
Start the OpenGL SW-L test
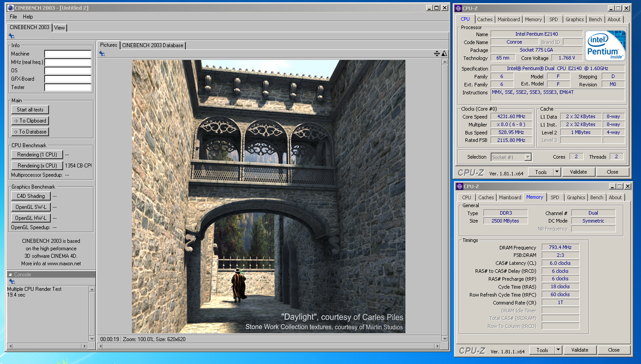tap(31, 207)
